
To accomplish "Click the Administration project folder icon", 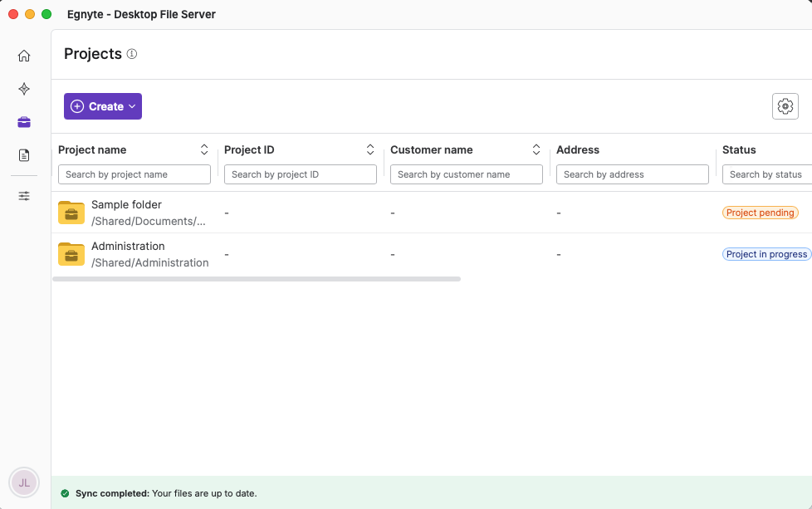I will pyautogui.click(x=71, y=254).
